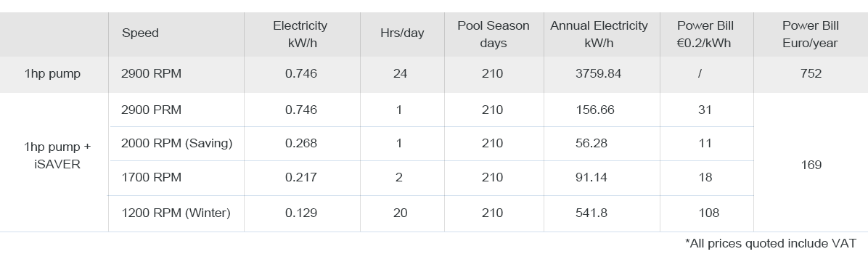Viewport: 868px width, 262px height.
Task: Select the Electricity kW/h header
Action: point(300,34)
